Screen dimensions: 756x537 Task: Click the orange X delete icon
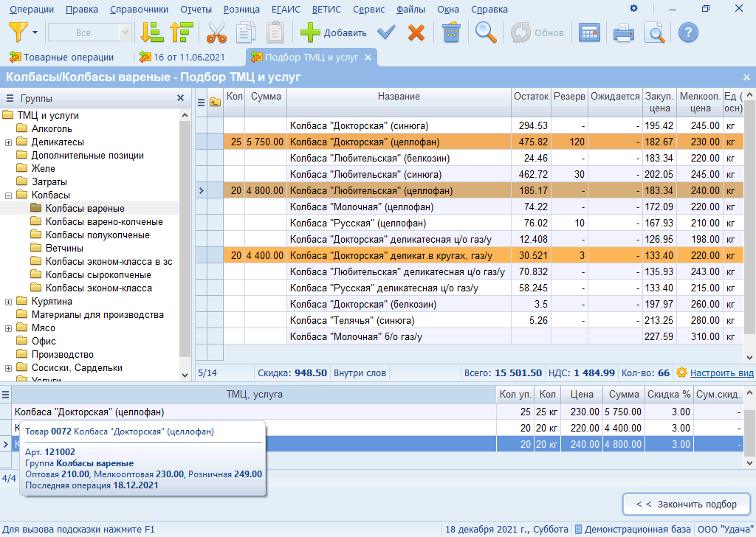(416, 32)
